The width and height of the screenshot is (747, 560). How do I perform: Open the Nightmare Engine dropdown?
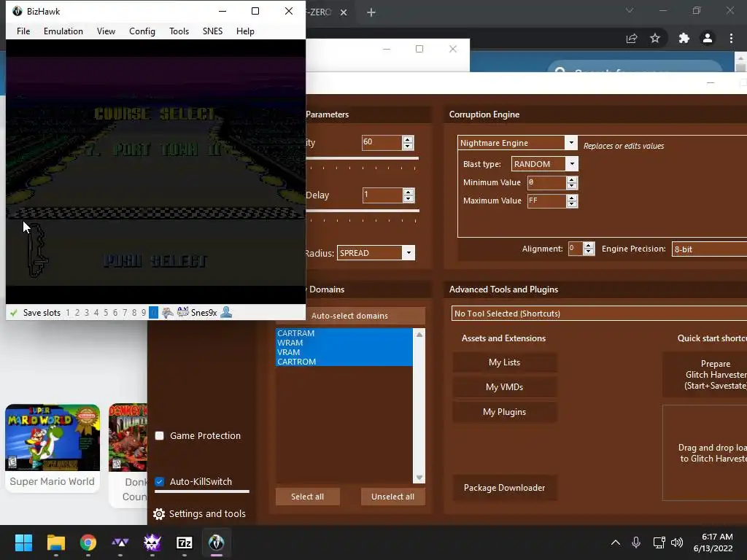coord(570,142)
